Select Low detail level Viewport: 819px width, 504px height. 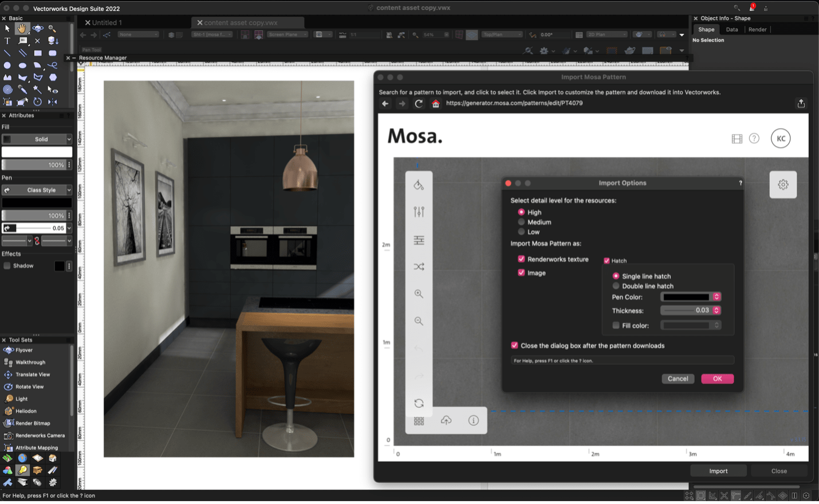tap(521, 232)
